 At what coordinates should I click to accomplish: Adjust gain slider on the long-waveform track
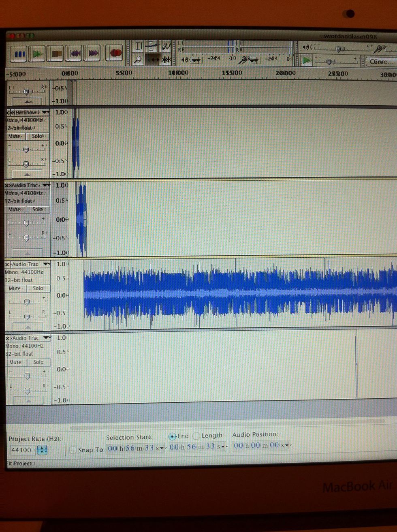point(27,302)
